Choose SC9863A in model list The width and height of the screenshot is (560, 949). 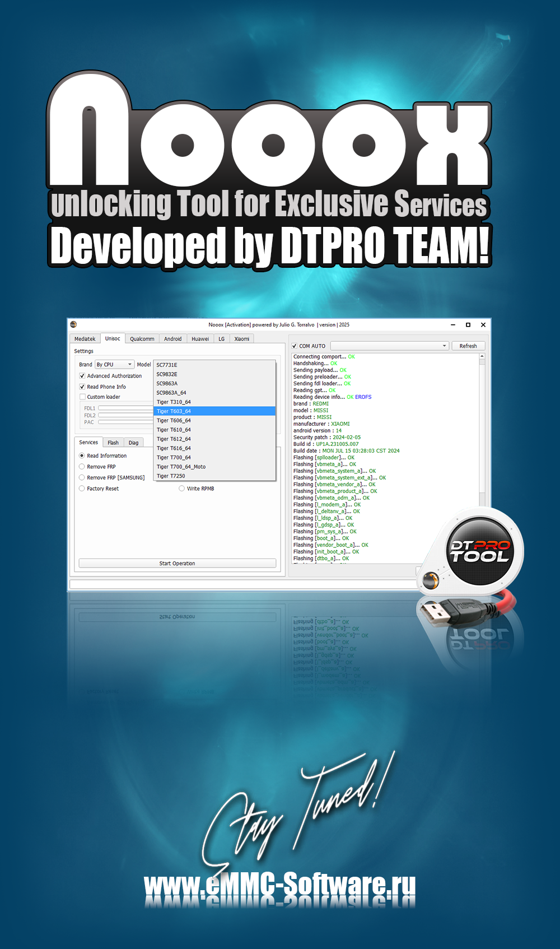(214, 384)
